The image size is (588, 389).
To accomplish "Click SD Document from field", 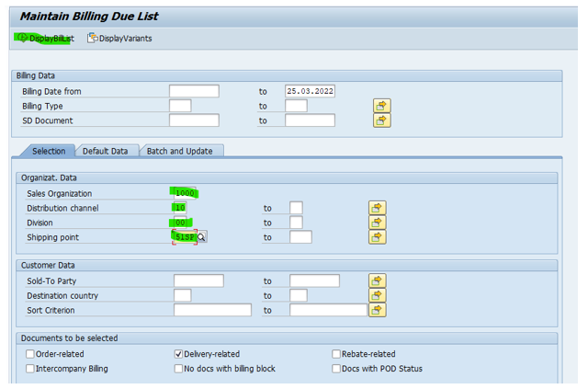I will click(194, 120).
